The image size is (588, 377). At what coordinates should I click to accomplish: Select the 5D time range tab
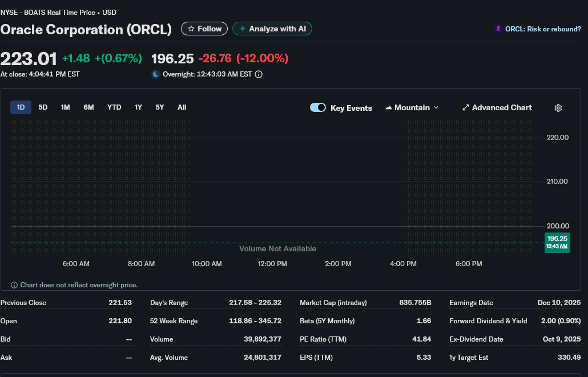pos(43,107)
